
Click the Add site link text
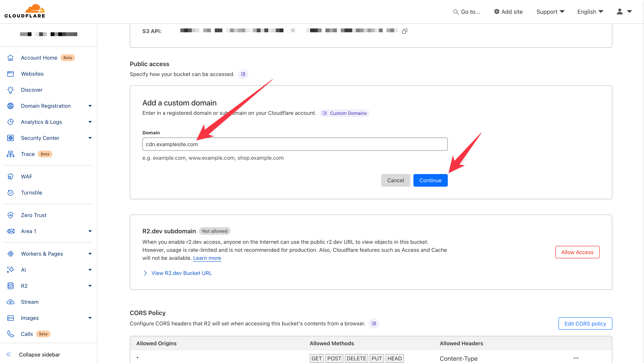tap(512, 12)
